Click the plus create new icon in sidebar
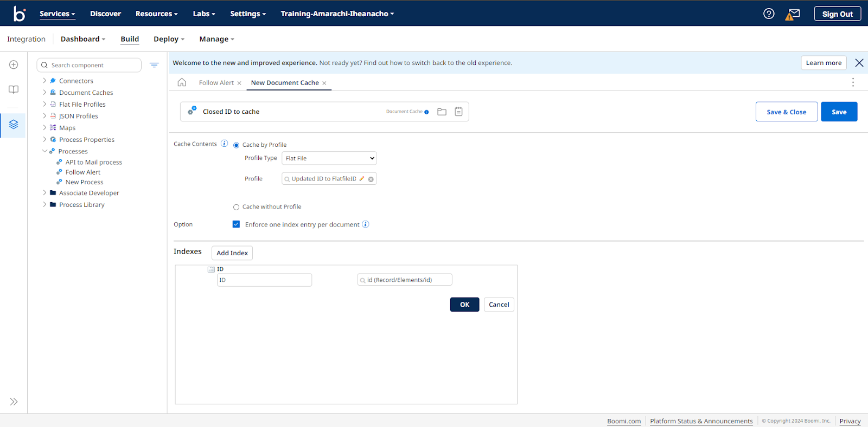 click(14, 64)
